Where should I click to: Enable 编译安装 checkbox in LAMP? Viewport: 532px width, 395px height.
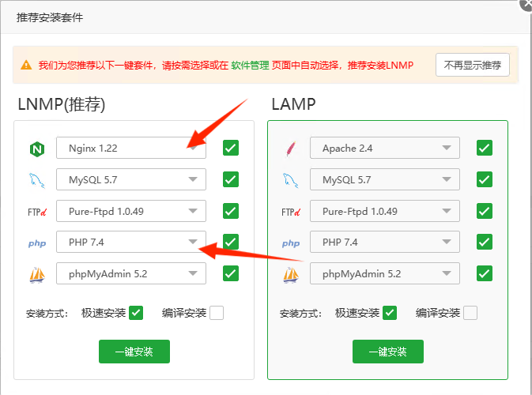tap(470, 313)
